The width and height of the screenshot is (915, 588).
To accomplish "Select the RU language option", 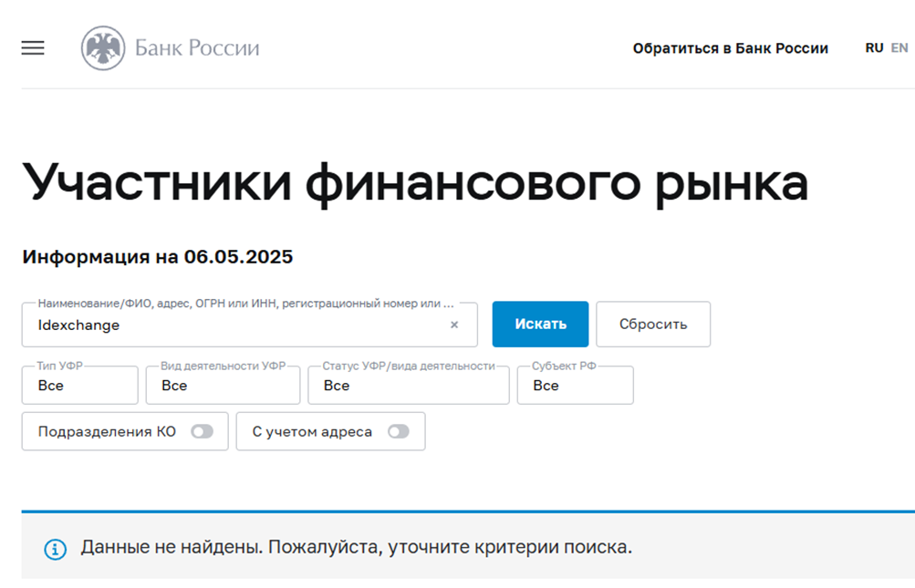I will tap(874, 47).
